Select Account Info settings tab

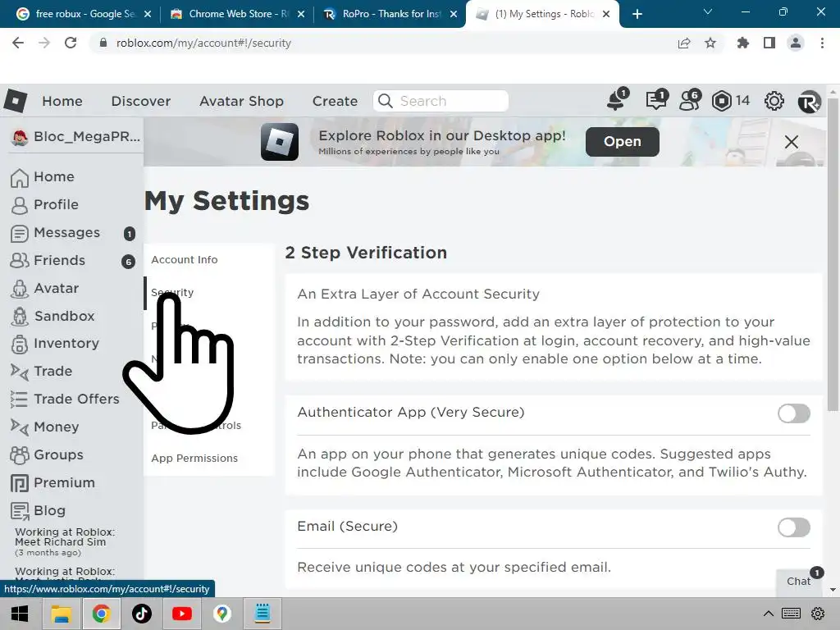tap(185, 260)
